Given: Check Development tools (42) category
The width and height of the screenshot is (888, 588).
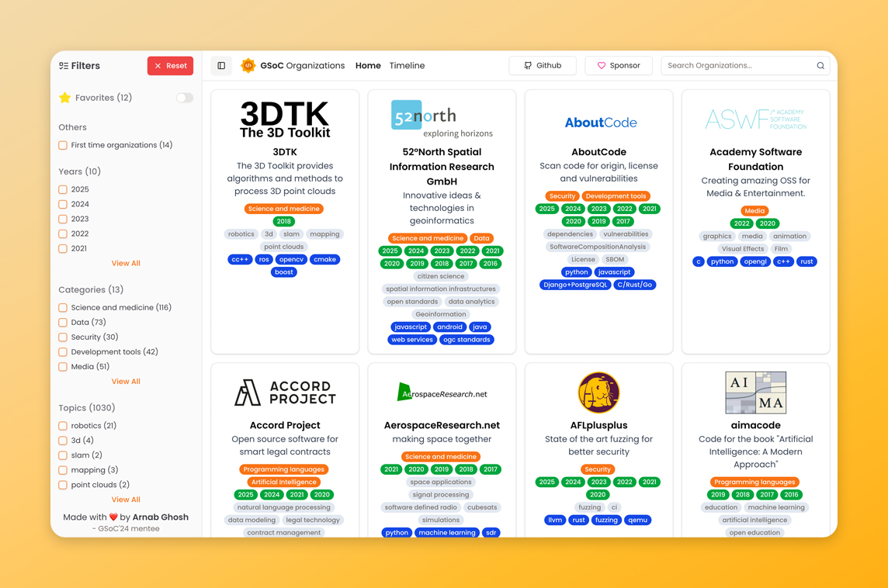Looking at the screenshot, I should 63,352.
